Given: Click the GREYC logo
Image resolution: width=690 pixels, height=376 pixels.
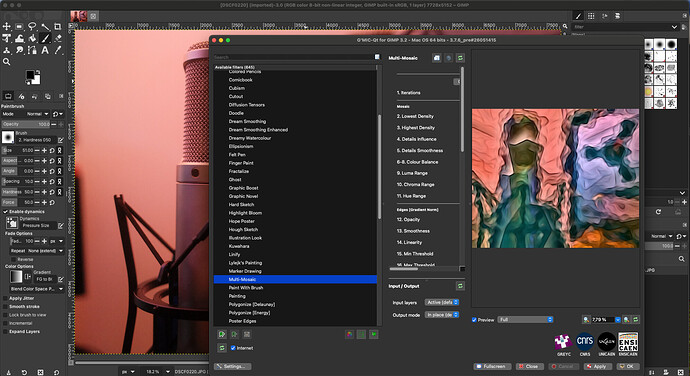Looking at the screenshot, I should [563, 342].
